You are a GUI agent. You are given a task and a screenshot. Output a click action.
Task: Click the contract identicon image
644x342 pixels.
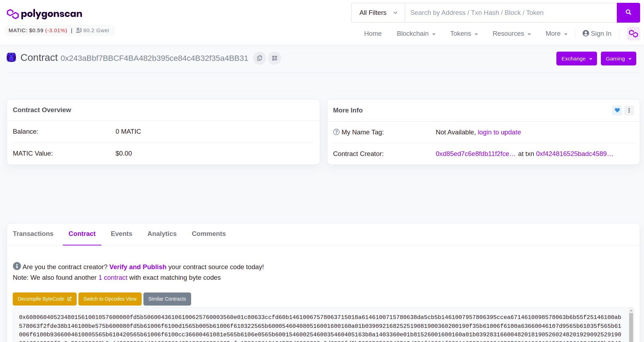click(11, 57)
